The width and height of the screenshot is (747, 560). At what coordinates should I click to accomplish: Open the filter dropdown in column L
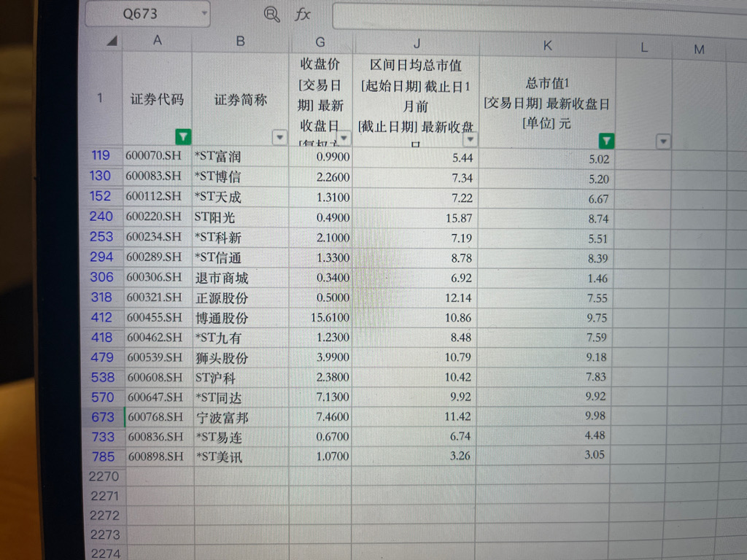[663, 141]
